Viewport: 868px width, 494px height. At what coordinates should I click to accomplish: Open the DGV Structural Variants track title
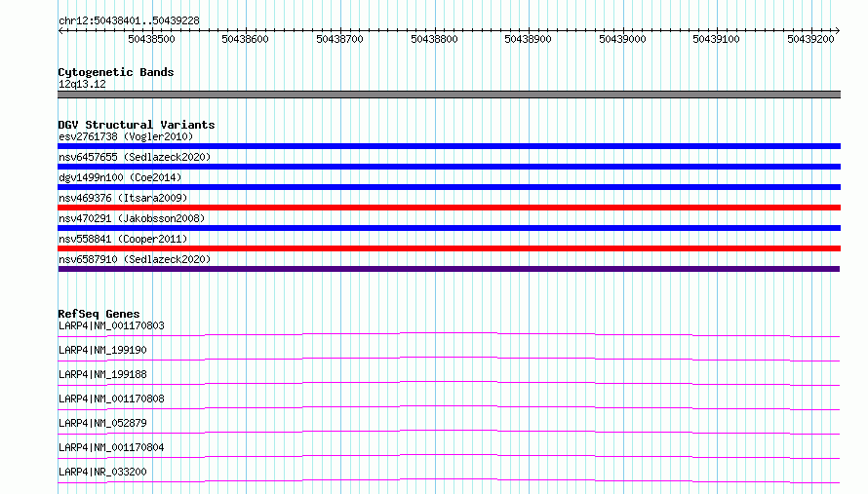point(137,125)
